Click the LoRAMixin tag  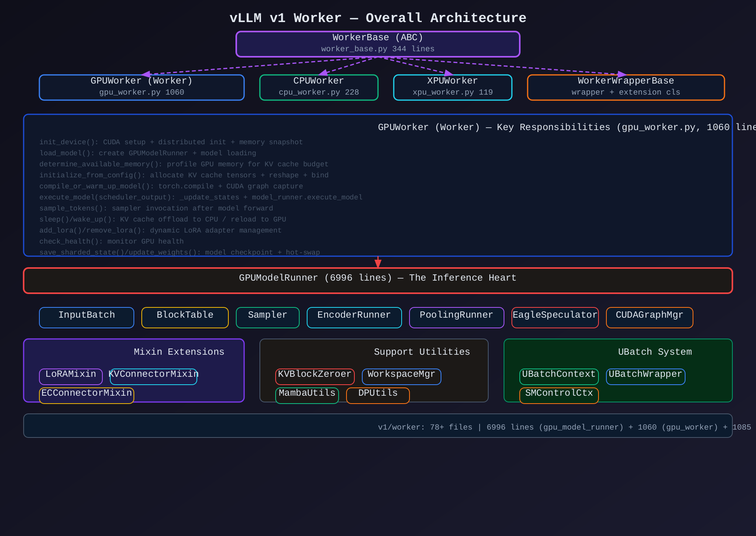click(x=71, y=376)
